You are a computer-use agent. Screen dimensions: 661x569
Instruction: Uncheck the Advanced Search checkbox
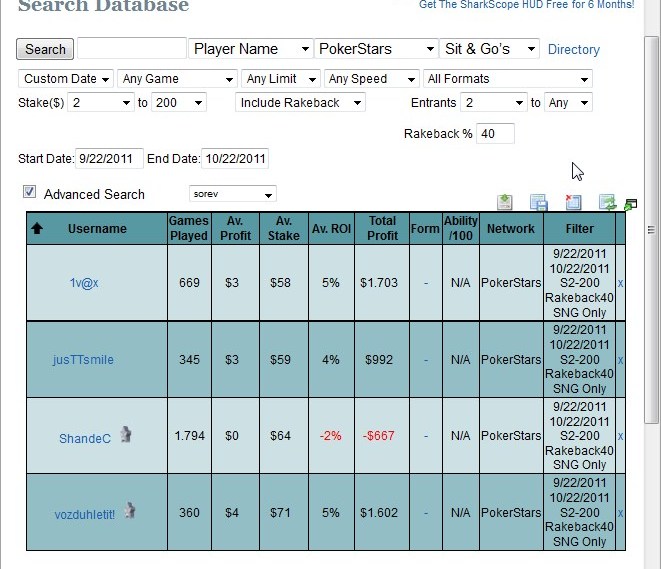[29, 192]
